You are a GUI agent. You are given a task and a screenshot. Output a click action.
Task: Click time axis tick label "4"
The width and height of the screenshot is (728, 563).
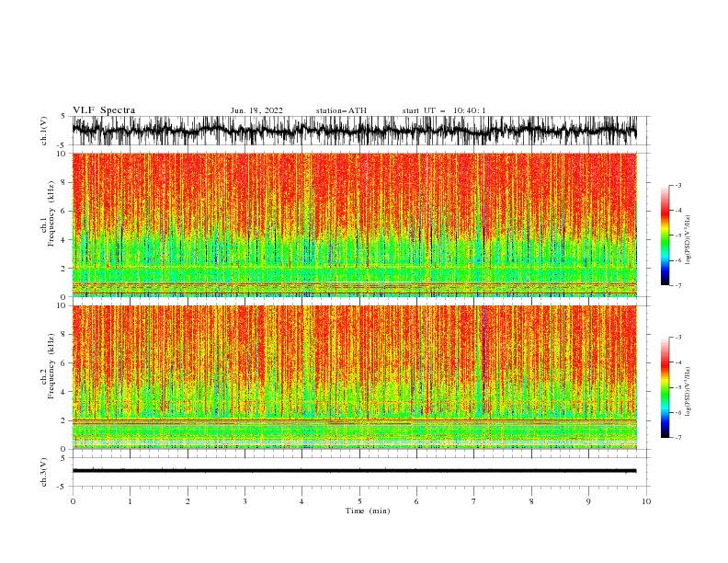(x=301, y=501)
